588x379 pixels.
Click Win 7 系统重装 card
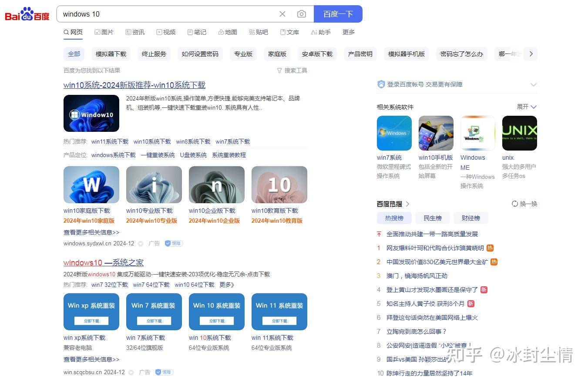[x=154, y=312]
